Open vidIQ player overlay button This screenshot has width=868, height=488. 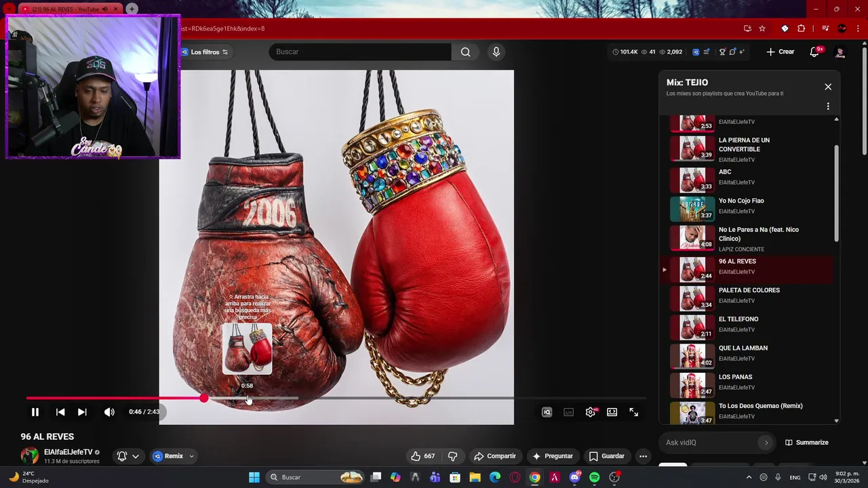tap(547, 412)
